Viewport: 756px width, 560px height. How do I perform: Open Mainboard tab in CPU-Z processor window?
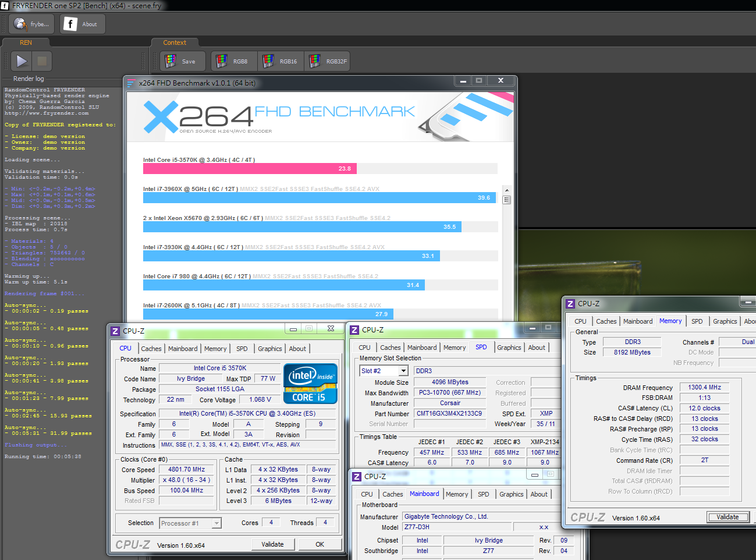[x=183, y=349]
